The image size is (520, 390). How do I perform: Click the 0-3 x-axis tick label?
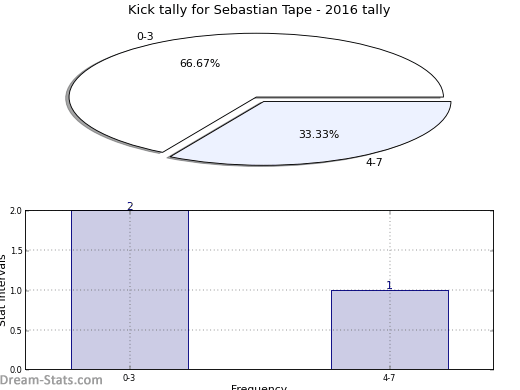pos(129,378)
